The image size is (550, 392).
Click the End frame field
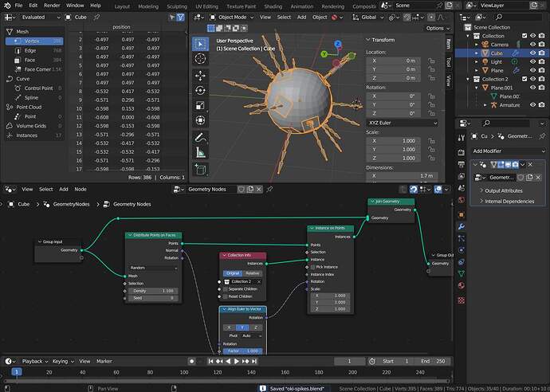[432, 361]
